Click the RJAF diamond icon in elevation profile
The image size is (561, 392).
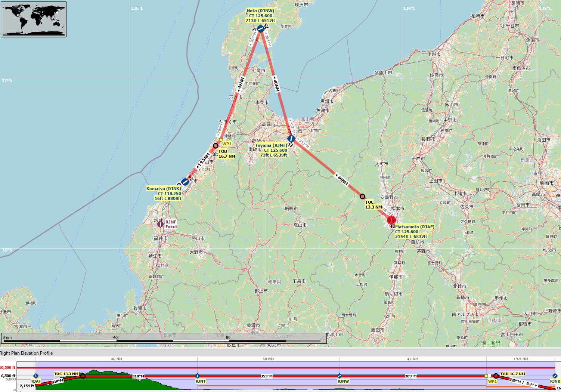pos(36,376)
